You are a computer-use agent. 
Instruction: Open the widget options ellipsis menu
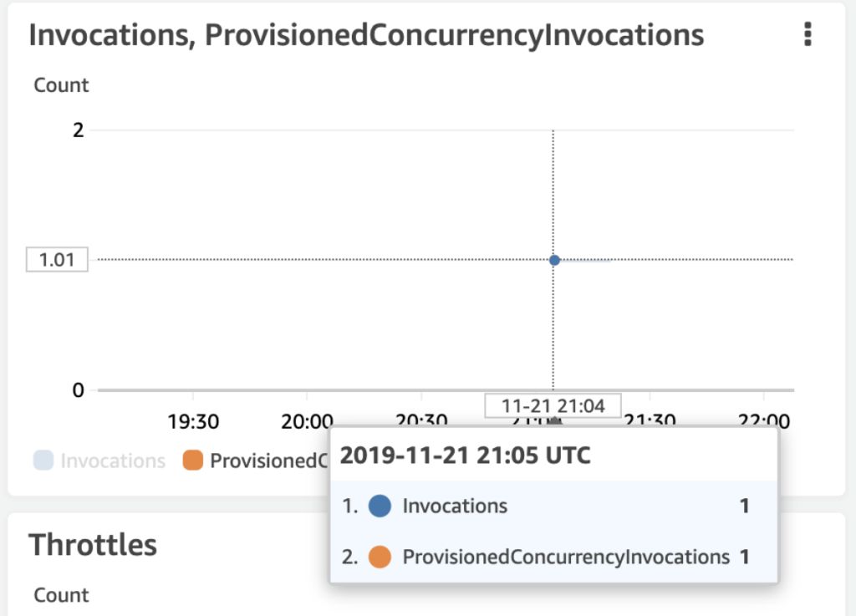coord(808,33)
